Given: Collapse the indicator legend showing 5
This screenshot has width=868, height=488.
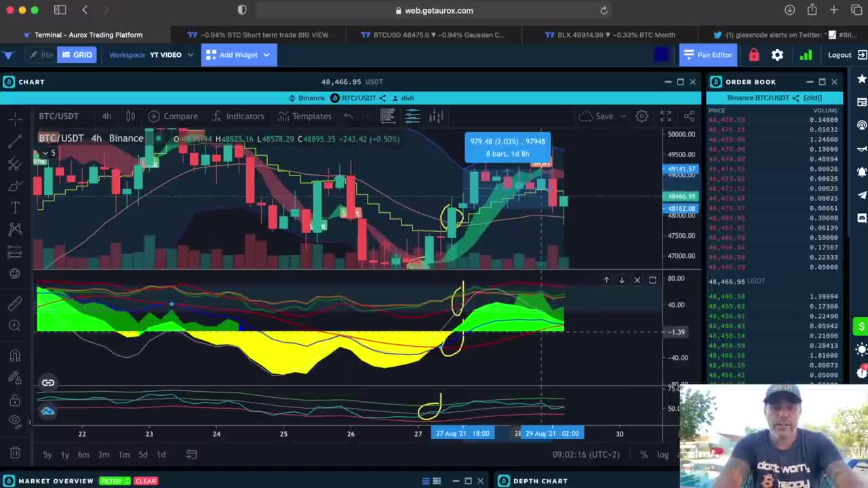Looking at the screenshot, I should click(x=48, y=152).
